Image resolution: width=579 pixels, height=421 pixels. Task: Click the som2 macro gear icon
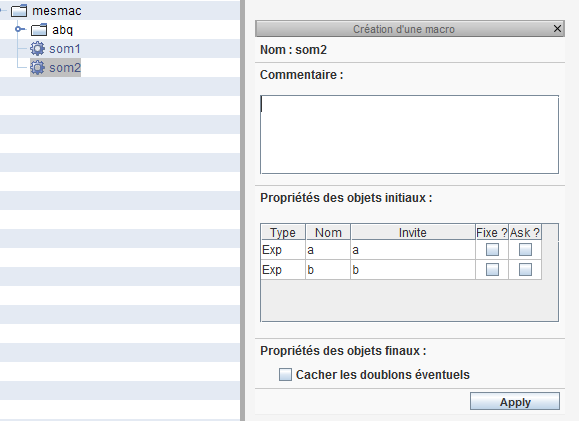click(x=37, y=68)
